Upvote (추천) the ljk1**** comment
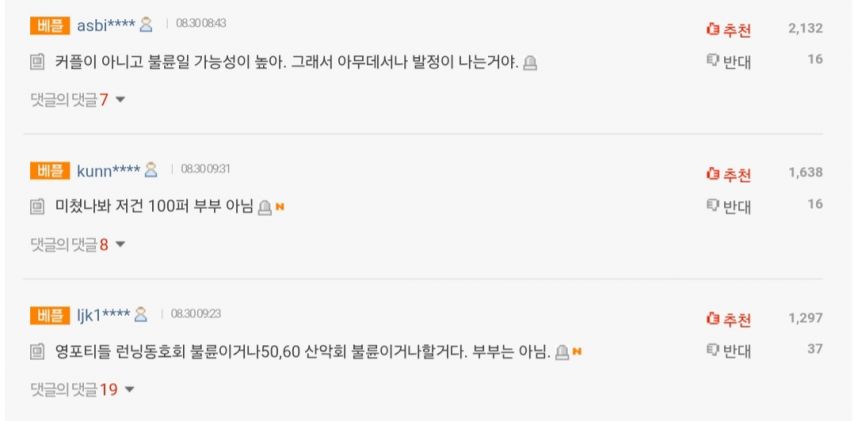 pos(728,320)
